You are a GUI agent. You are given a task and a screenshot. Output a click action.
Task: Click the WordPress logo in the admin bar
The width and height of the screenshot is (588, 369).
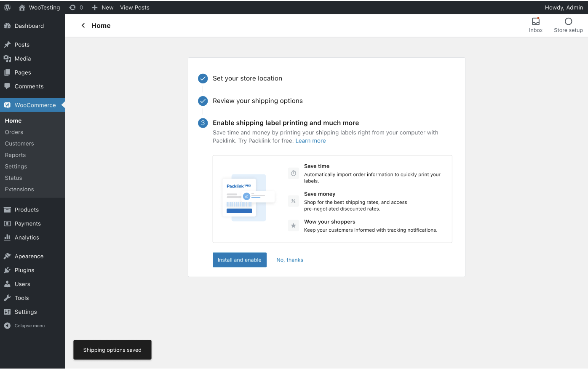click(7, 7)
